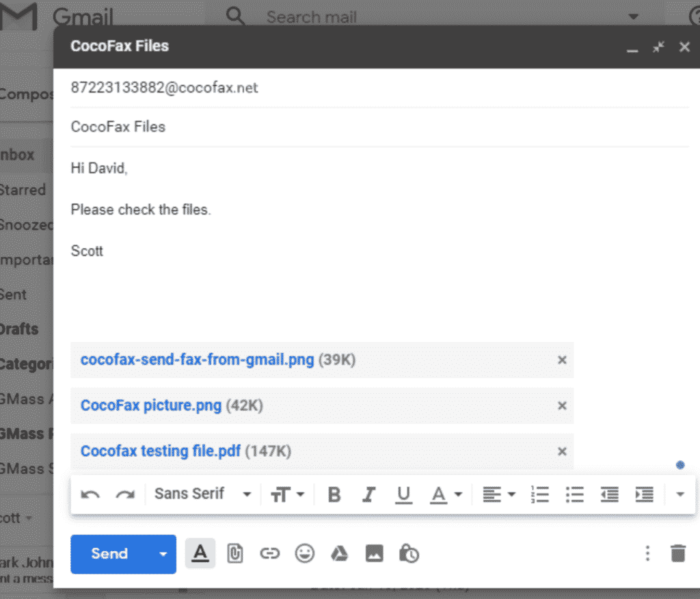Image resolution: width=700 pixels, height=599 pixels.
Task: Undo the last edit
Action: click(x=90, y=494)
